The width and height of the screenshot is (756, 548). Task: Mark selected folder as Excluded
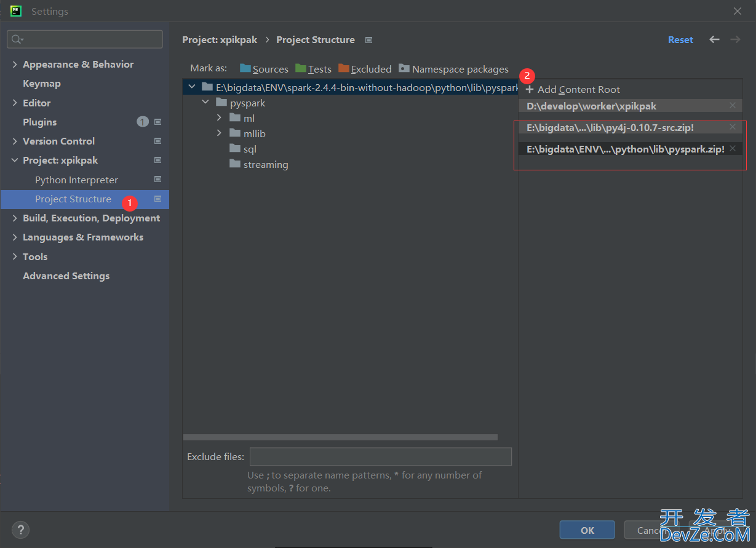point(365,69)
